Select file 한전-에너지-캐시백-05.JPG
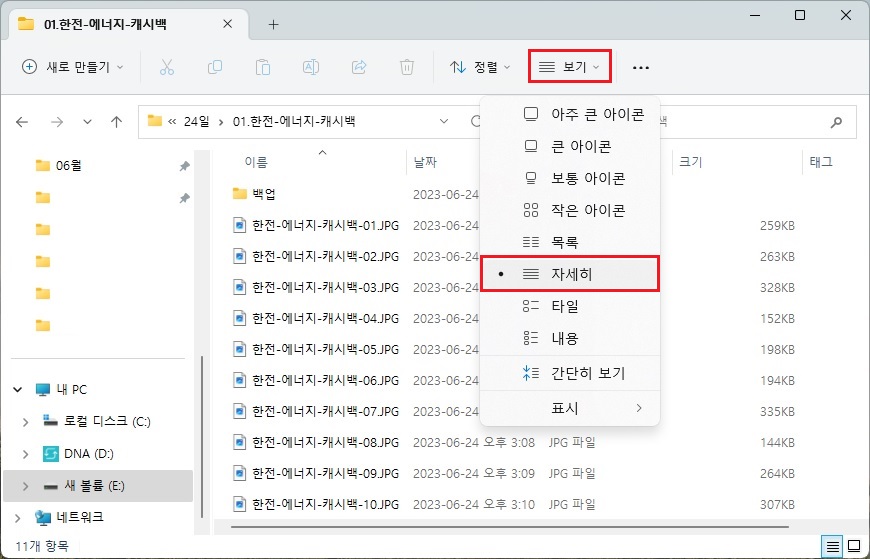Viewport: 870px width, 559px height. pyautogui.click(x=325, y=350)
